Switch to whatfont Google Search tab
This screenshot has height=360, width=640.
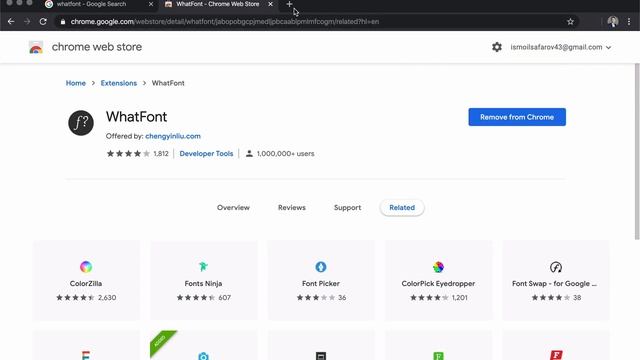click(98, 4)
